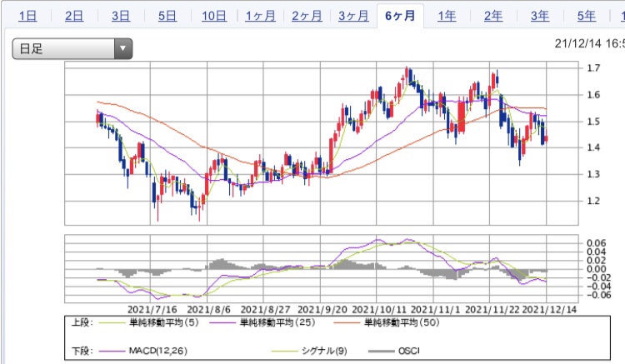View the 3ヶ月 chart range
Image resolution: width=625 pixels, height=364 pixels.
(353, 15)
